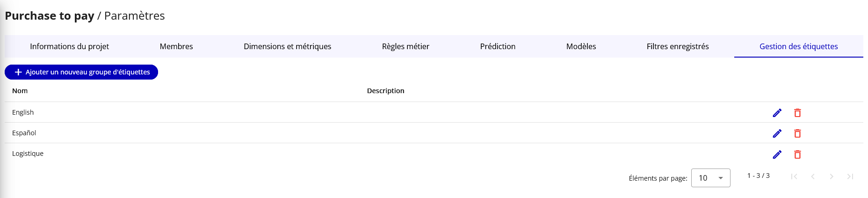Open the Dimensions et métriques tab
This screenshot has height=198, width=868.
tap(287, 46)
